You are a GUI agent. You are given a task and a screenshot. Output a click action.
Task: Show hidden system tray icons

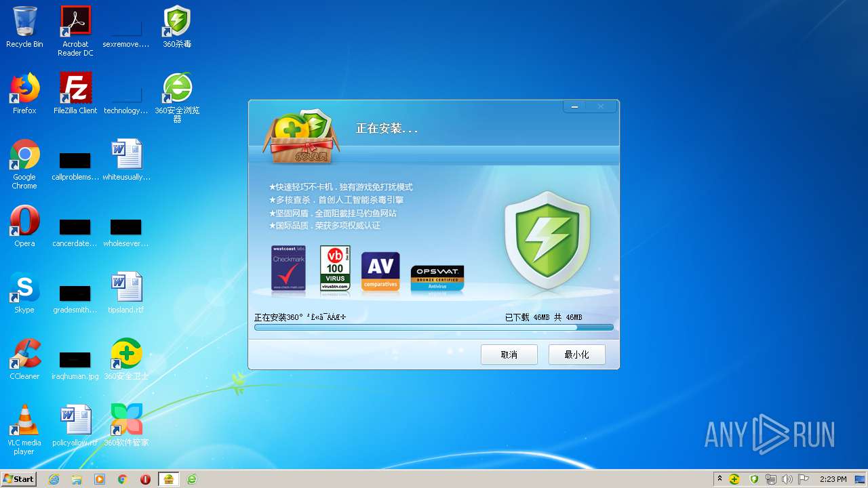tap(719, 479)
